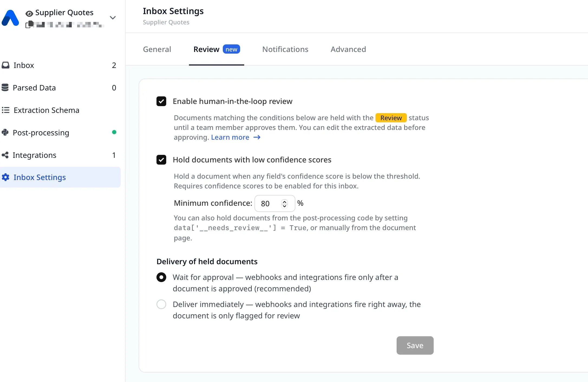Uncheck Hold documents with low confidence scores
Screen dimensions: 588x382
pos(161,160)
